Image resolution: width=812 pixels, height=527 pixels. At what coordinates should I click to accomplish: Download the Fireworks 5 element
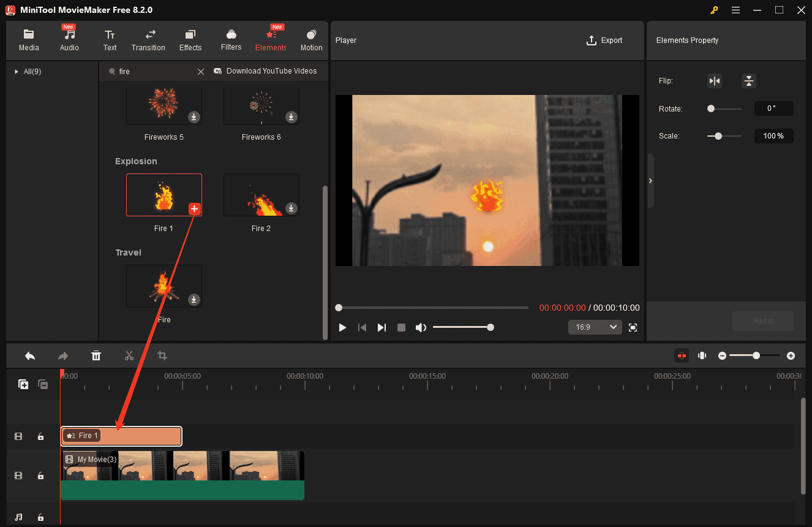pos(194,117)
